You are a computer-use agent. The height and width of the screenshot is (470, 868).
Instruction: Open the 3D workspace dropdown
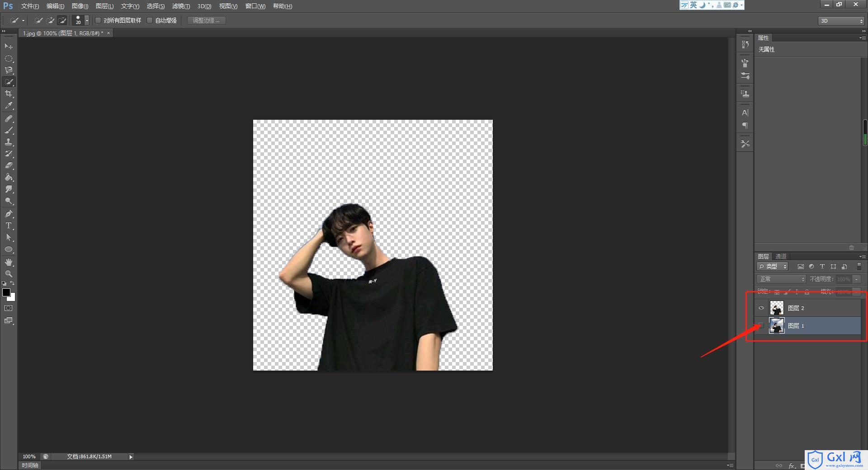pos(841,21)
